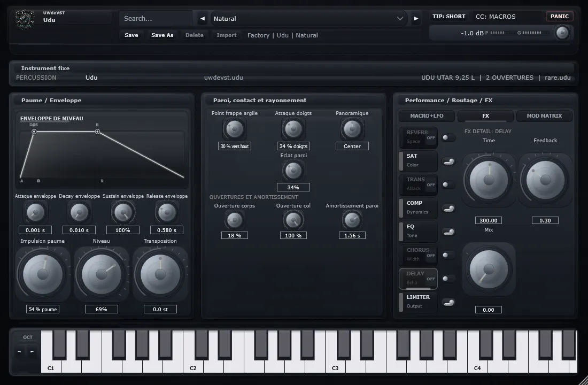Switch to the FX tab

(x=485, y=115)
